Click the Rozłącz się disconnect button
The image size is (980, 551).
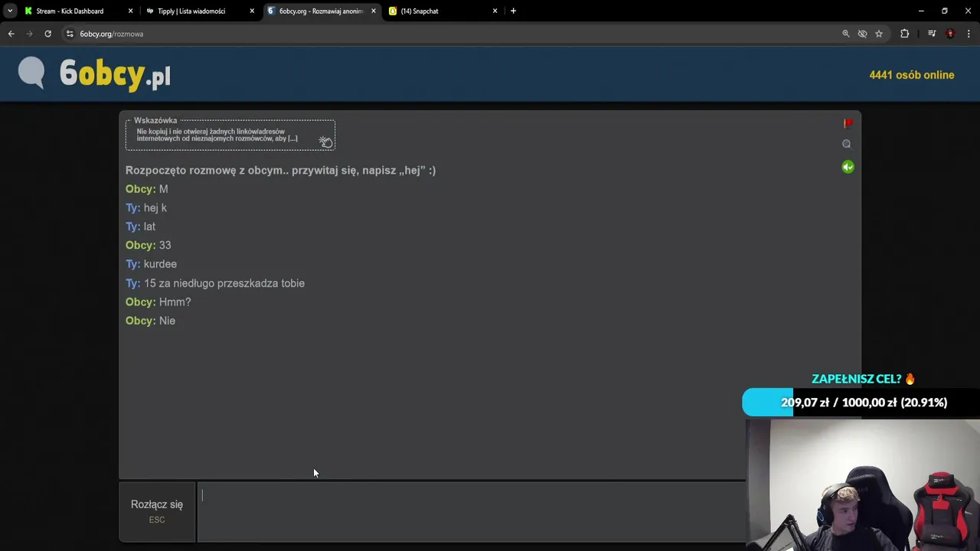click(157, 511)
